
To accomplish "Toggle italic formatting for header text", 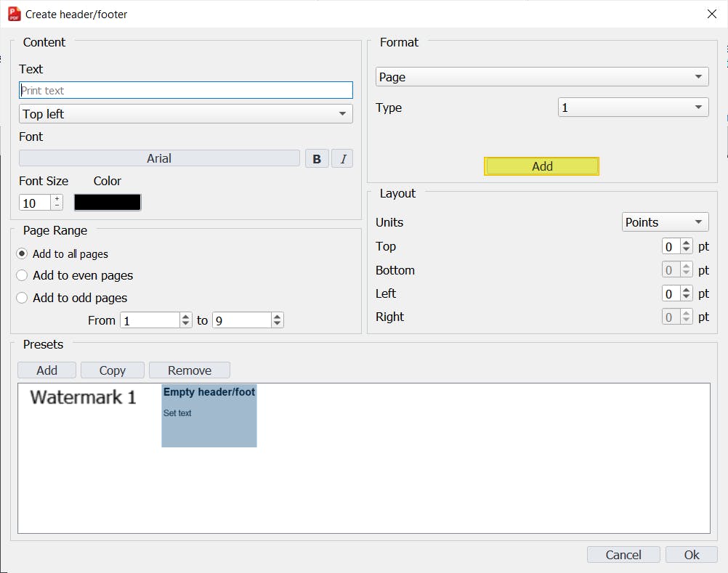I will click(342, 158).
